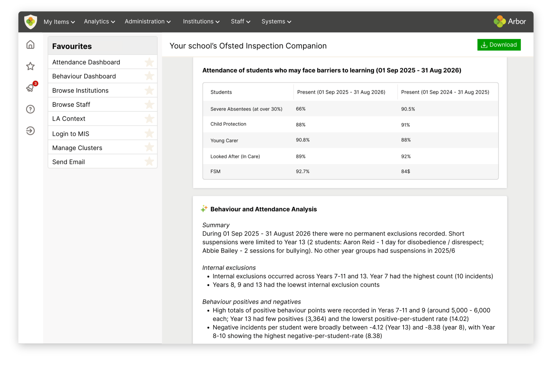Click the green Download button
This screenshot has width=553, height=392.
499,45
